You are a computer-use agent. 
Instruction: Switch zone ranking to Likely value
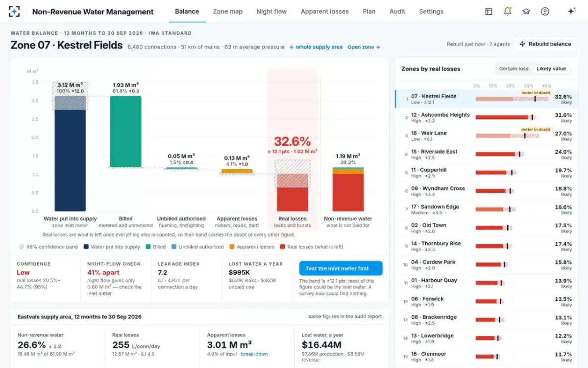551,69
